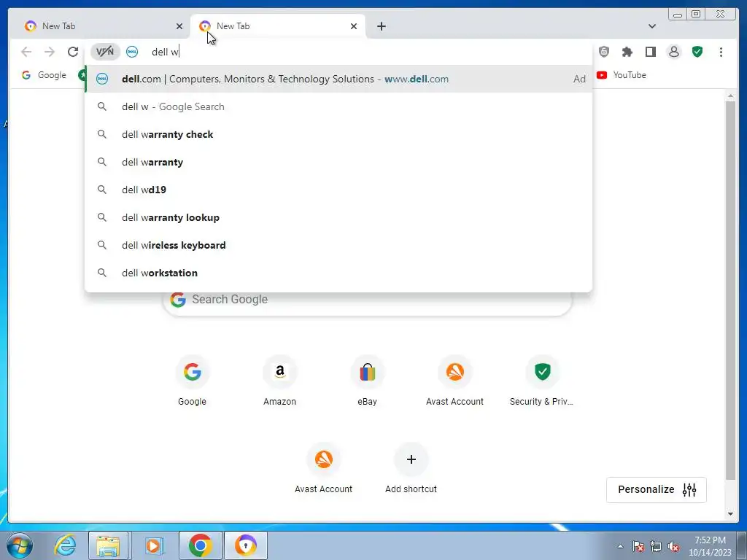Open the tab search dropdown chevron

651,26
